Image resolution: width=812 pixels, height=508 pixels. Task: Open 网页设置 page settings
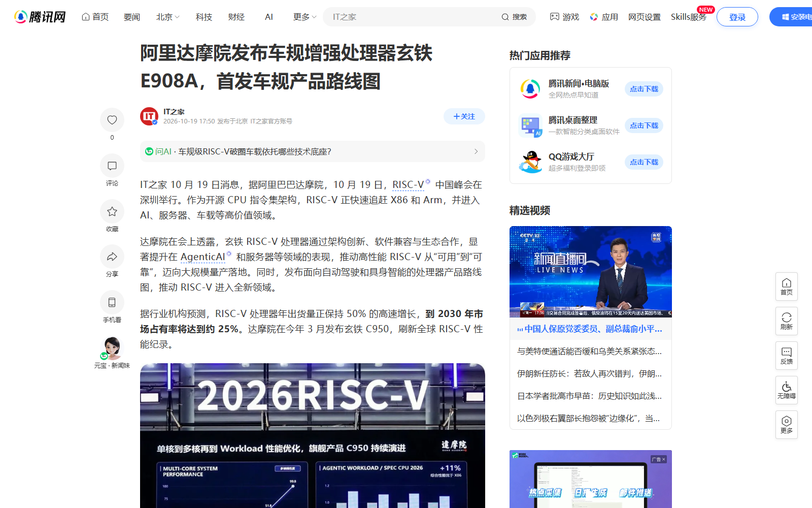pos(645,17)
